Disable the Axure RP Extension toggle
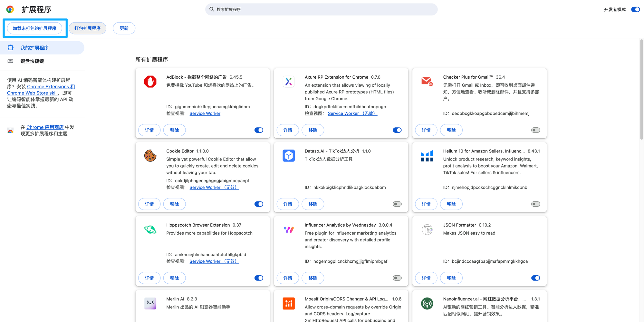644x322 pixels. click(397, 130)
